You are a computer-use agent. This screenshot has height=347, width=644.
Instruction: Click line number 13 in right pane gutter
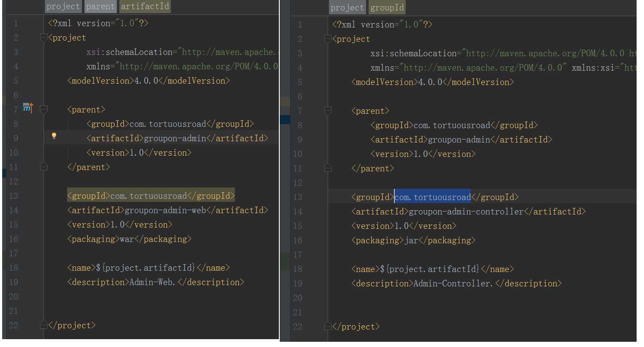click(298, 197)
